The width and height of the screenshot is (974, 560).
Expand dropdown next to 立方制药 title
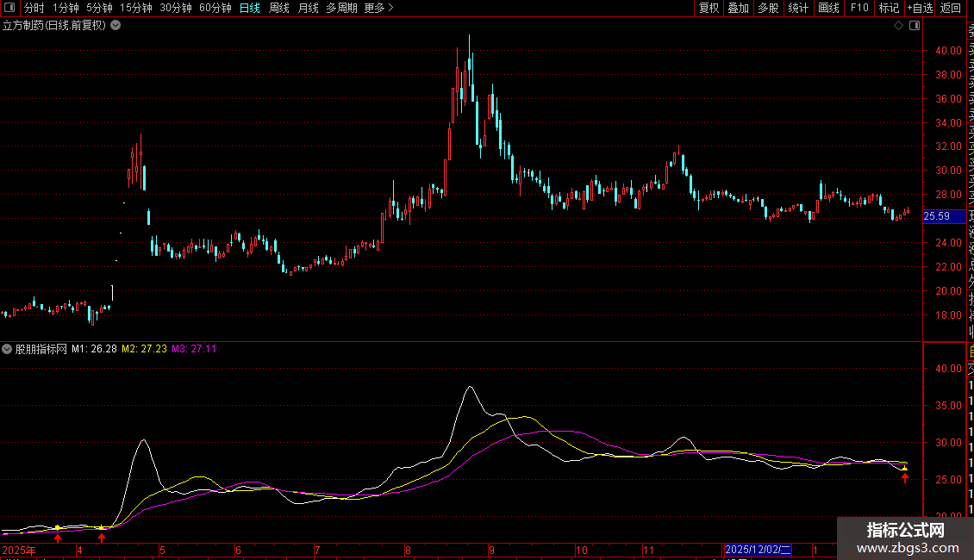tap(116, 26)
